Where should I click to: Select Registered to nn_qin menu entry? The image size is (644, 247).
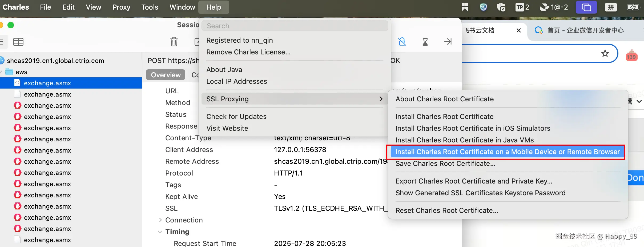click(295, 40)
